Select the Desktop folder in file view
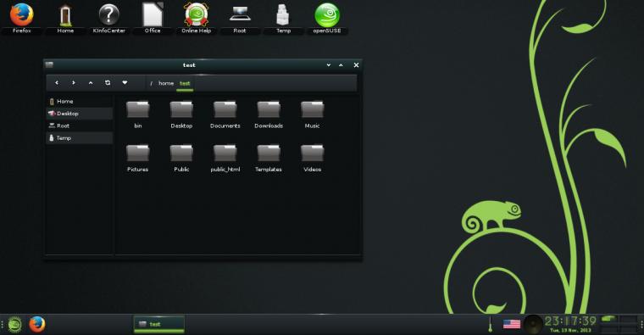This screenshot has height=335, width=644. point(181,114)
